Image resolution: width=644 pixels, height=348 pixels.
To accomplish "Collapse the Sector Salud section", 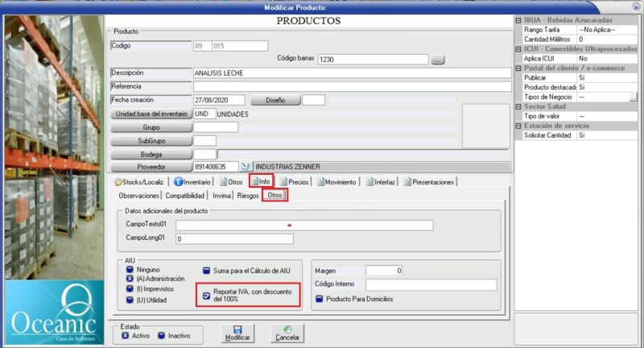I will point(518,106).
